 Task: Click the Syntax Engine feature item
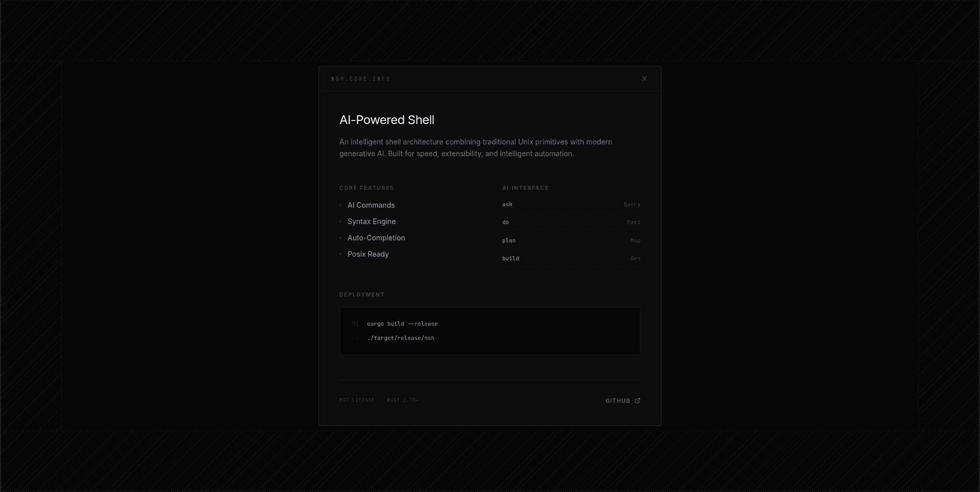click(x=372, y=222)
